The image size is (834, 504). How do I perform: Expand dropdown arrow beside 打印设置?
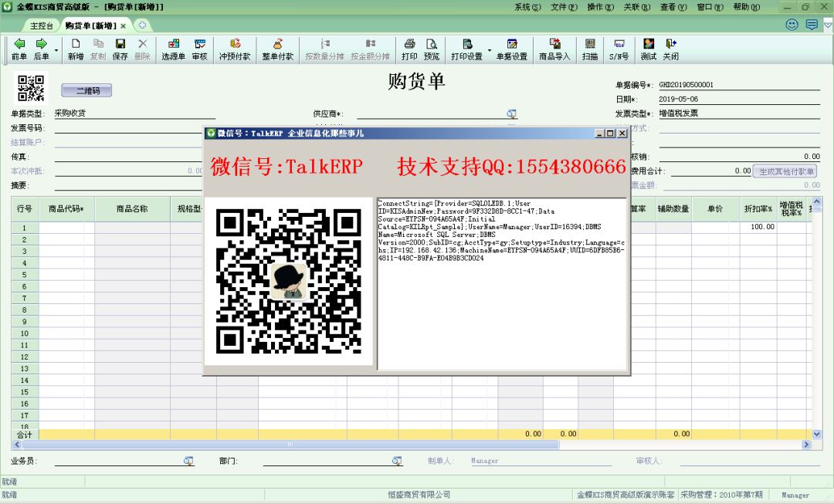coord(489,51)
